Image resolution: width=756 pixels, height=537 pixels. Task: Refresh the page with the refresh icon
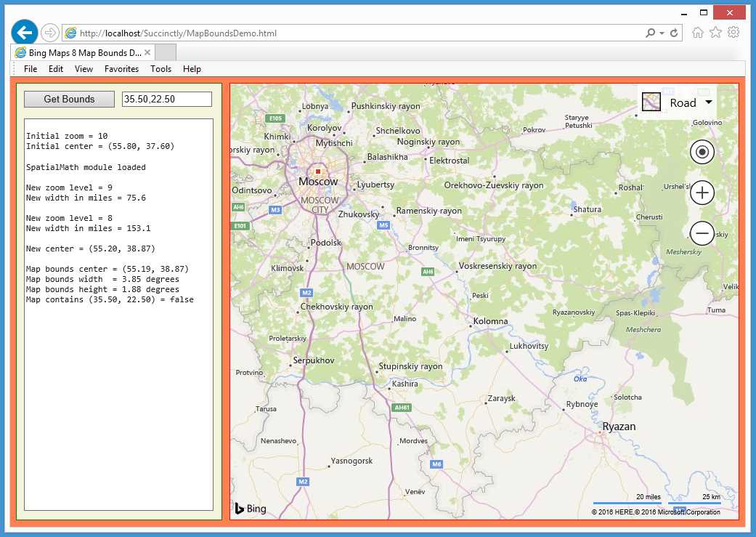(675, 33)
